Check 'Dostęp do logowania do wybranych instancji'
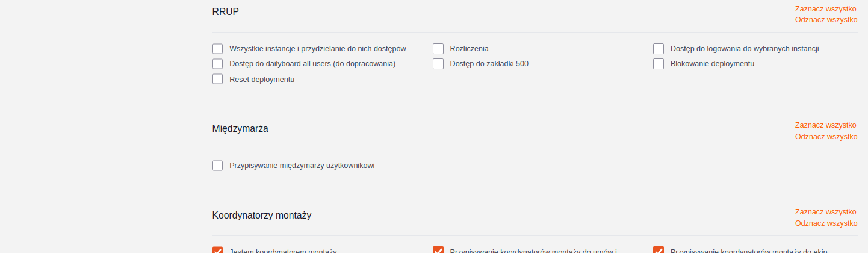 [659, 49]
